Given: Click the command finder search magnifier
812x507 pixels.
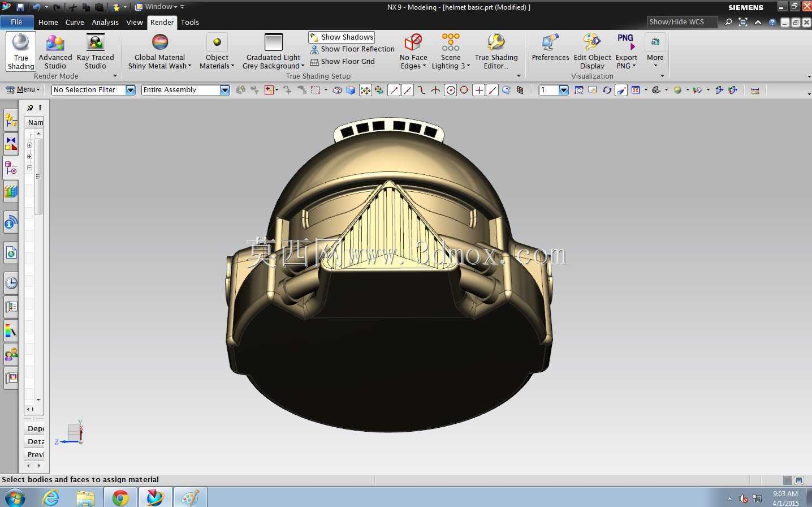Looking at the screenshot, I should [728, 22].
